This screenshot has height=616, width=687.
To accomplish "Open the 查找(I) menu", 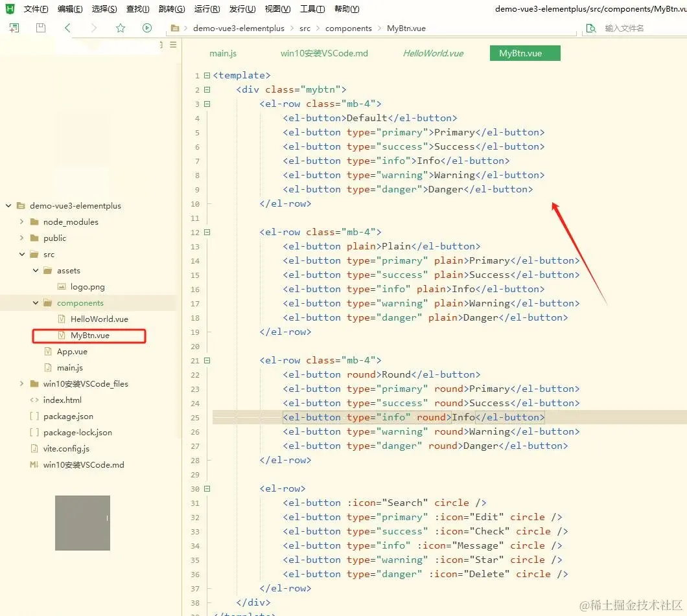I will point(137,9).
